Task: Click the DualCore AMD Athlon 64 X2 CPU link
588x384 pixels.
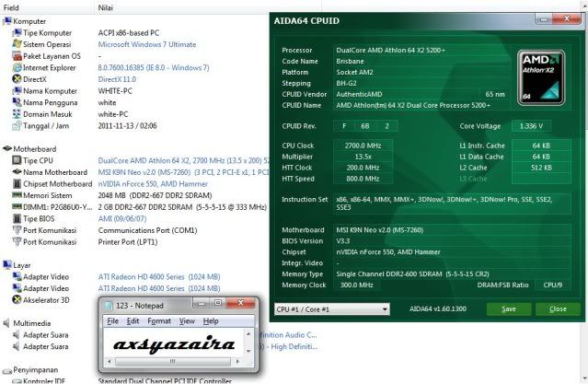Action: [x=184, y=160]
